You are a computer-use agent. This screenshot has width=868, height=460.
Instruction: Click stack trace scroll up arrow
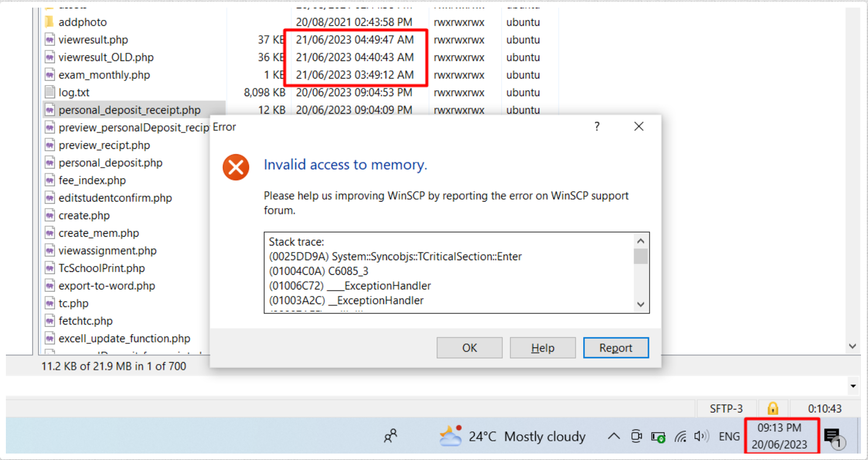pyautogui.click(x=641, y=241)
